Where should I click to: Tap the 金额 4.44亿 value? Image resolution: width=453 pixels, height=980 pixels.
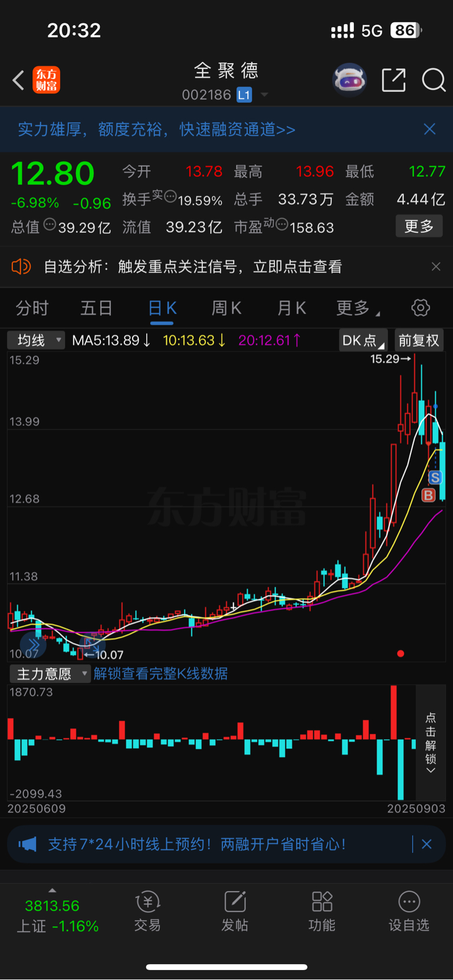click(x=421, y=199)
